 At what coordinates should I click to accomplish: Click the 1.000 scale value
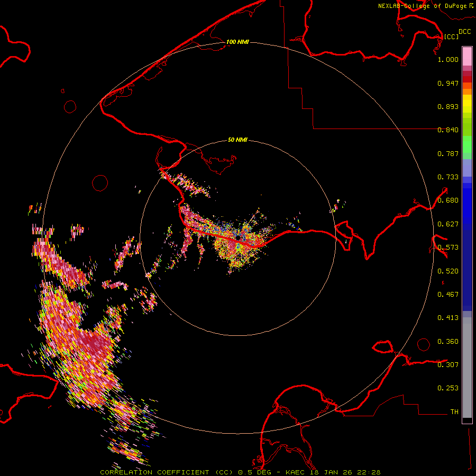pos(448,59)
